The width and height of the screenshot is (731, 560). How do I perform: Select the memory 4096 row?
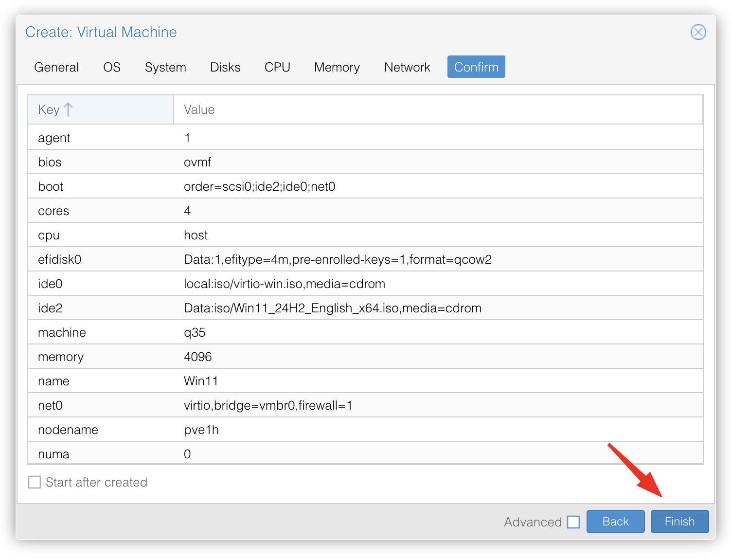click(x=197, y=357)
